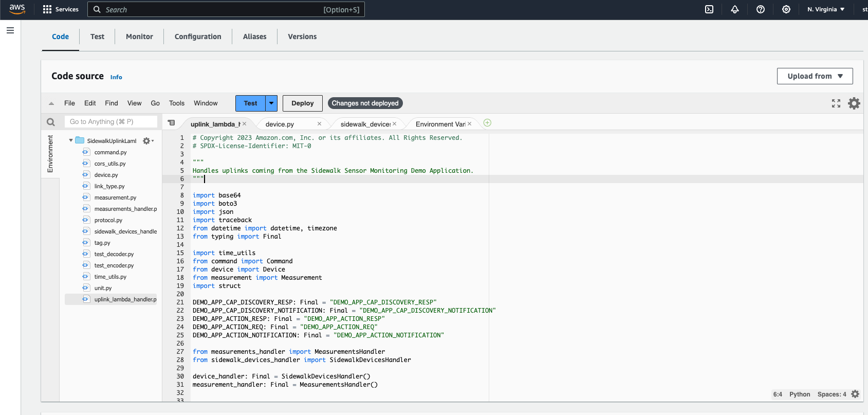Open the Configuration tab

tap(198, 37)
